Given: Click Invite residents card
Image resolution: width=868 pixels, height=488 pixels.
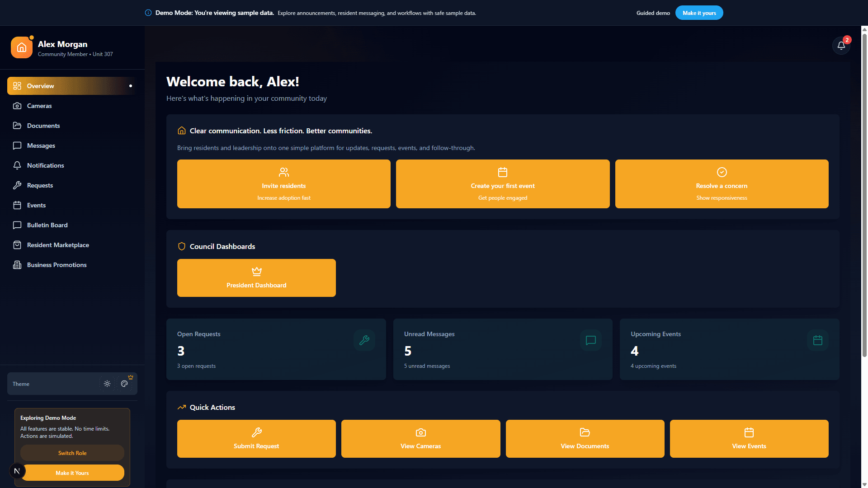Looking at the screenshot, I should [x=284, y=184].
